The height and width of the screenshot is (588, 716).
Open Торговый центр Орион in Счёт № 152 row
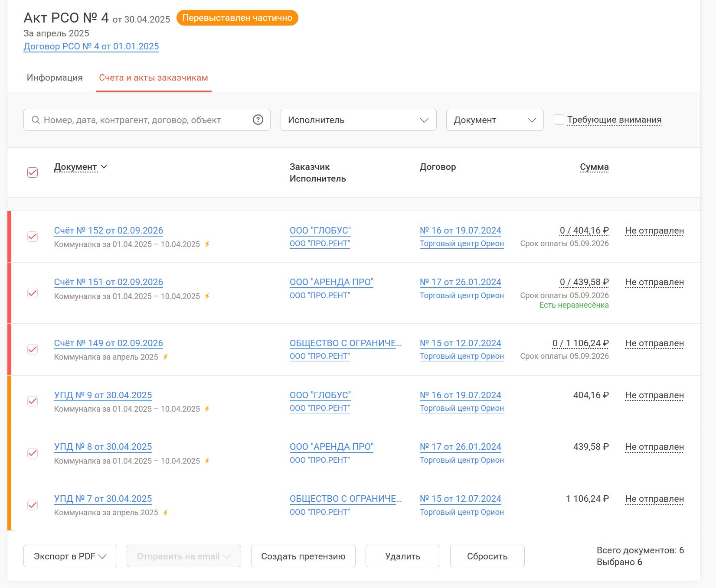462,244
